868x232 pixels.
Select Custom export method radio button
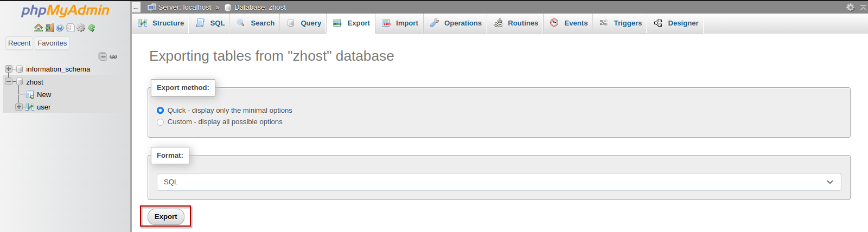(160, 122)
